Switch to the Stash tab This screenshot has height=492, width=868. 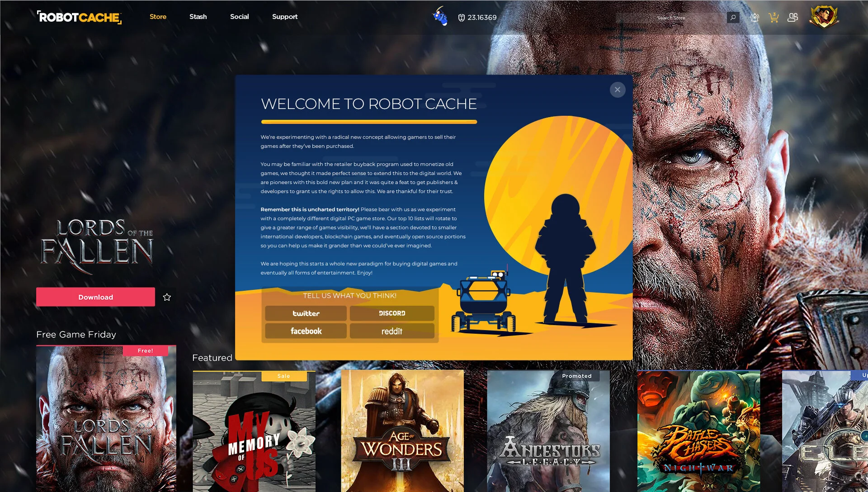(198, 17)
